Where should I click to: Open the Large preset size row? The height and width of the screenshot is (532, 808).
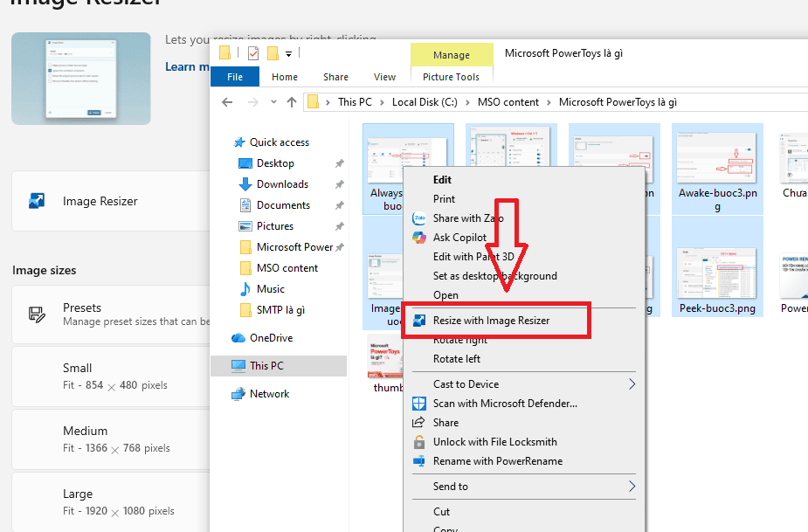111,502
